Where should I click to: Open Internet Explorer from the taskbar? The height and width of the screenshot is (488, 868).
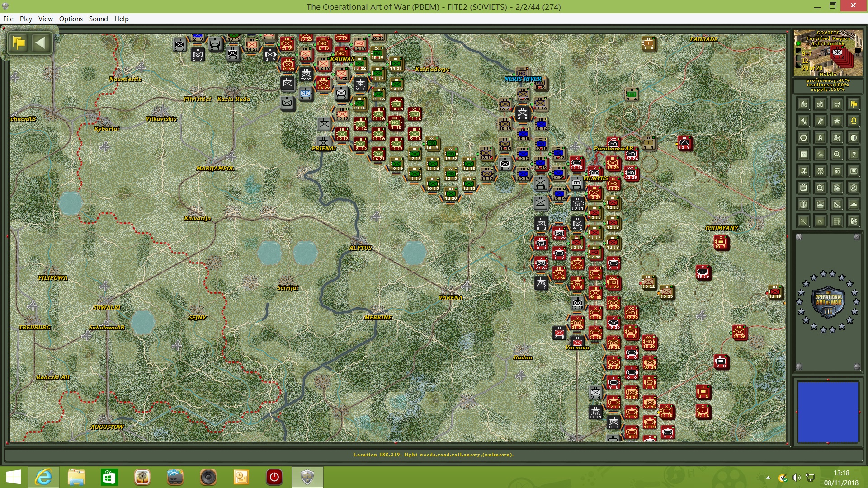tap(43, 477)
